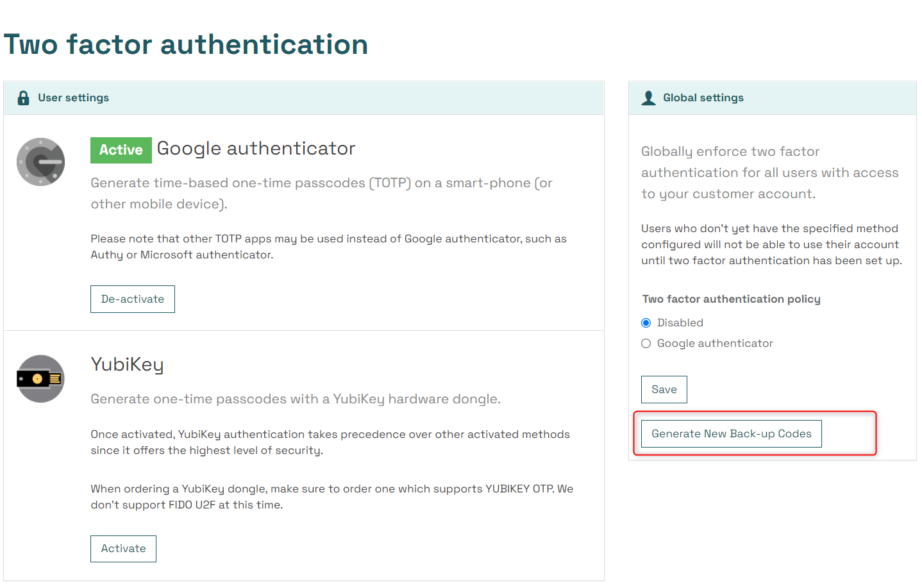Select the Disabled policy radio button
922x588 pixels.
[646, 323]
